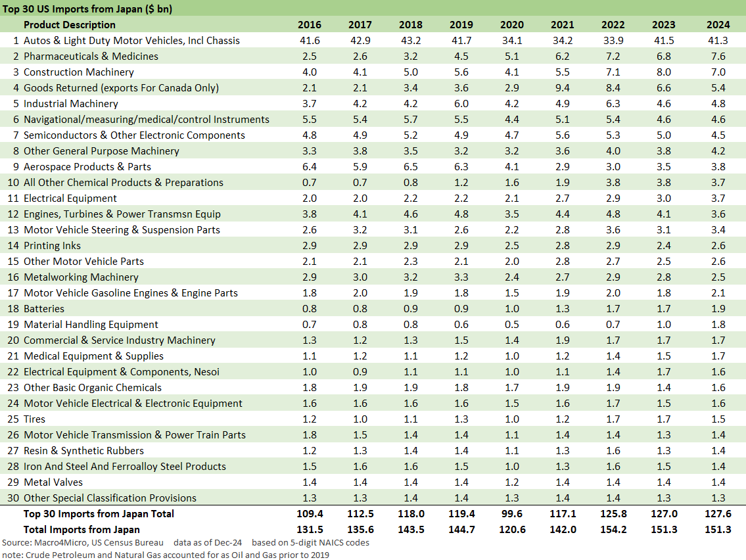Image resolution: width=746 pixels, height=560 pixels.
Task: Click 'based on 5-digit NAICS codes' text
Action: tap(310, 542)
